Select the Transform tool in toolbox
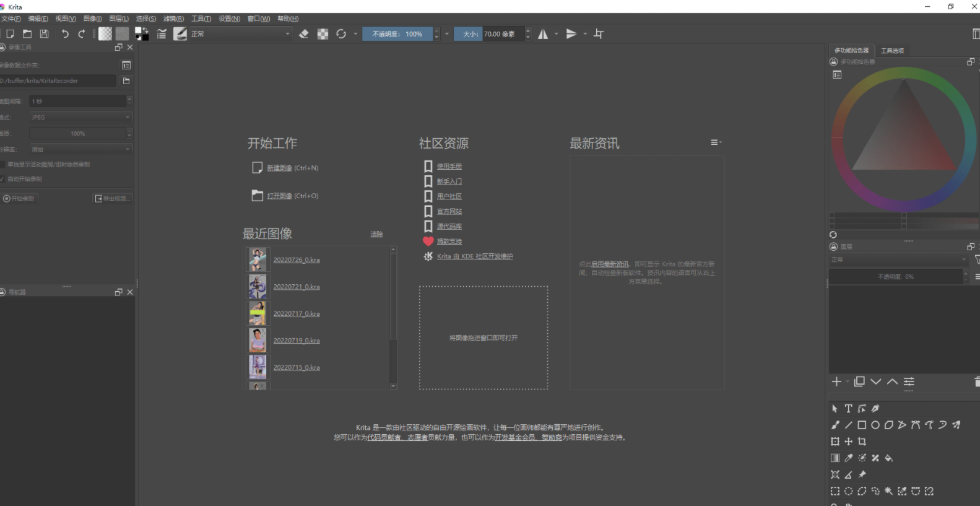 pos(835,442)
